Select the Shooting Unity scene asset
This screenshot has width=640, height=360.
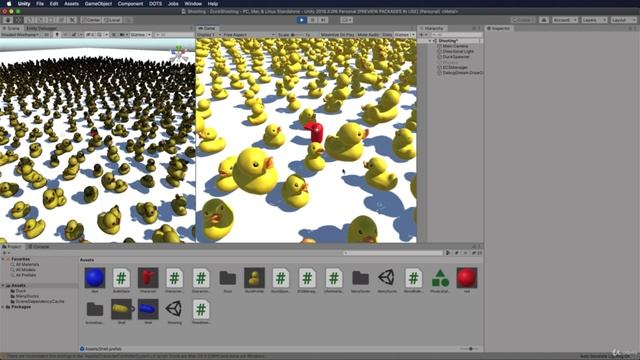click(x=174, y=309)
